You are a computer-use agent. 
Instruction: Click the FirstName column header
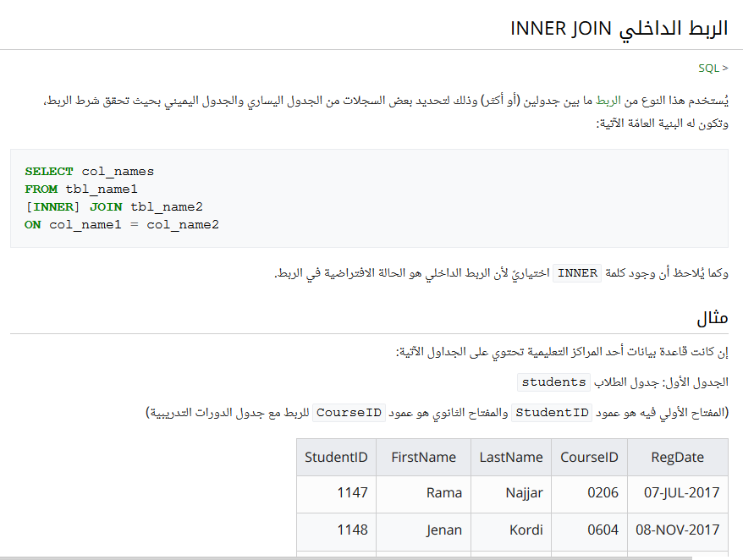click(x=423, y=457)
